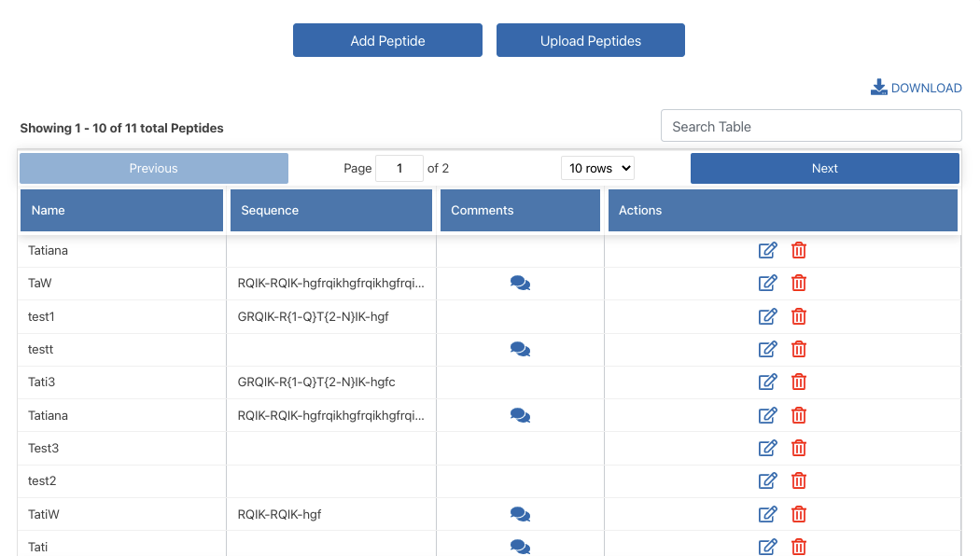Click the Upload Peptides button

pos(590,40)
